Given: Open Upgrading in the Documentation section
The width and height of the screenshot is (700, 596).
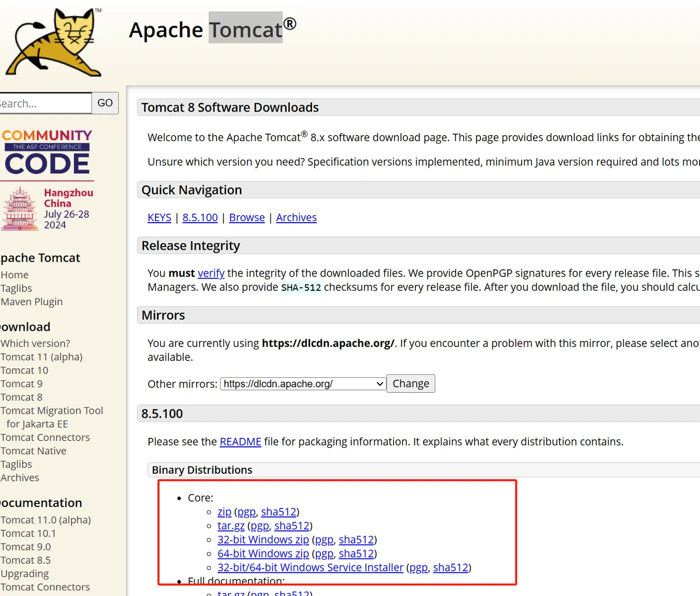Looking at the screenshot, I should pyautogui.click(x=24, y=574).
